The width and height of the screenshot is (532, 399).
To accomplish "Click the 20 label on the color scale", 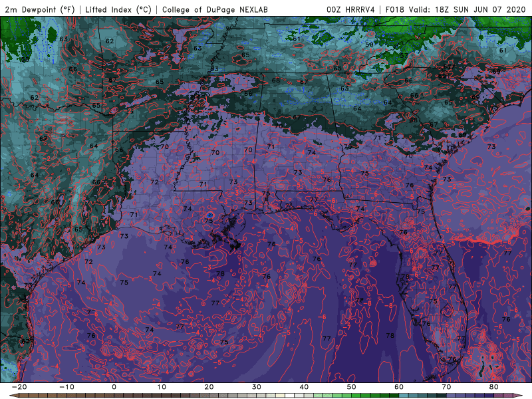I will [x=209, y=387].
